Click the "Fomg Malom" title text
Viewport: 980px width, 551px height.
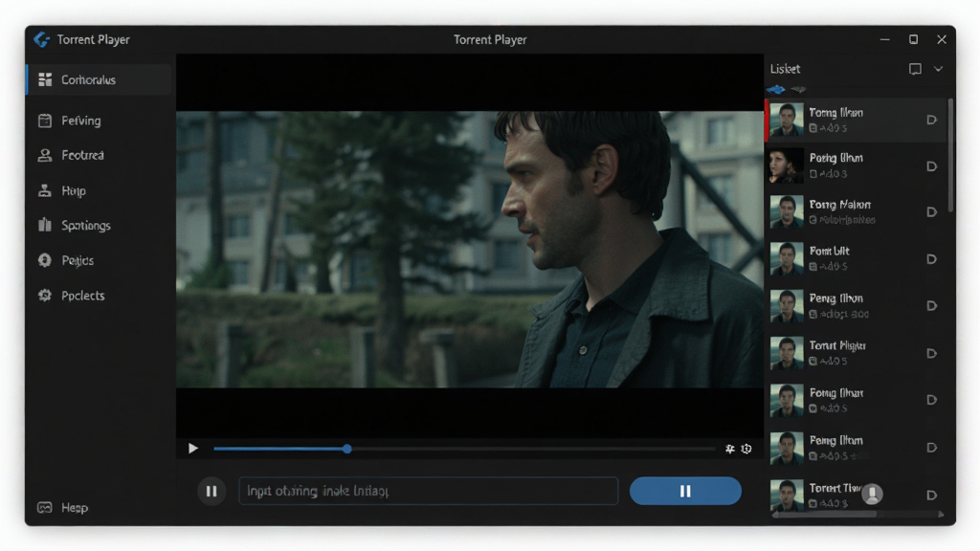click(839, 205)
